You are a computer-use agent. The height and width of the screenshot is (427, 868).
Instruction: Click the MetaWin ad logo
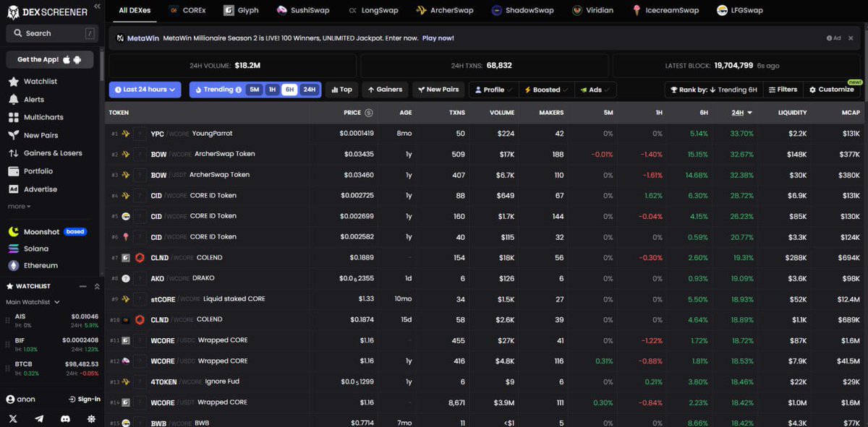pyautogui.click(x=120, y=38)
